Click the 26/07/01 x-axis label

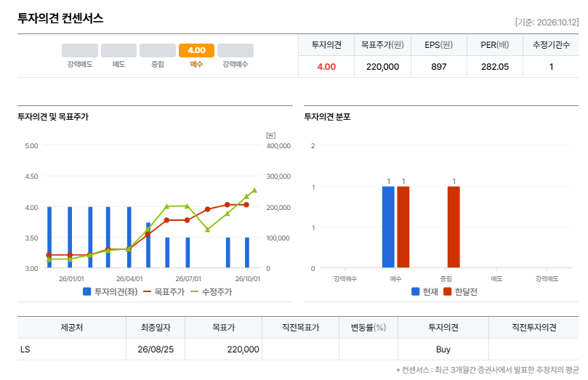pos(188,279)
